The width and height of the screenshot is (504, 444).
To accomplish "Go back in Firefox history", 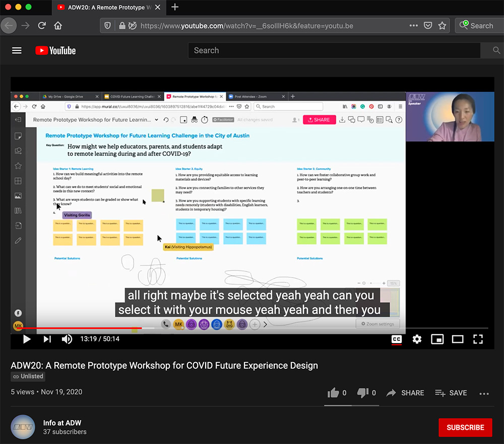I will pyautogui.click(x=9, y=25).
